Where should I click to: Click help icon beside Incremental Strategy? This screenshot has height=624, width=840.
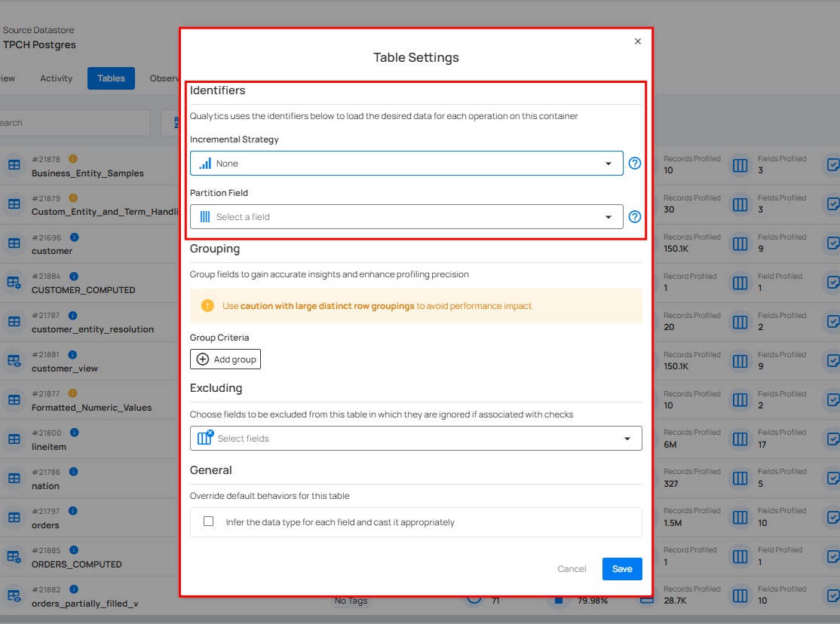[x=634, y=164]
